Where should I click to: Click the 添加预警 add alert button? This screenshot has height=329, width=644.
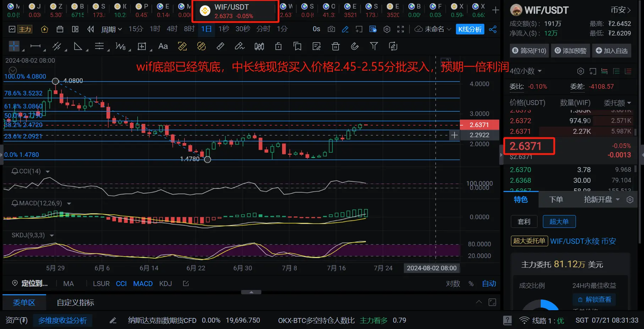571,51
